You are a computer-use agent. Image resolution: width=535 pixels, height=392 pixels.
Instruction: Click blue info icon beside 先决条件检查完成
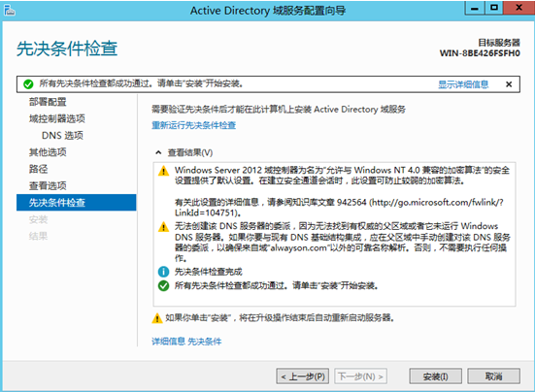point(163,272)
